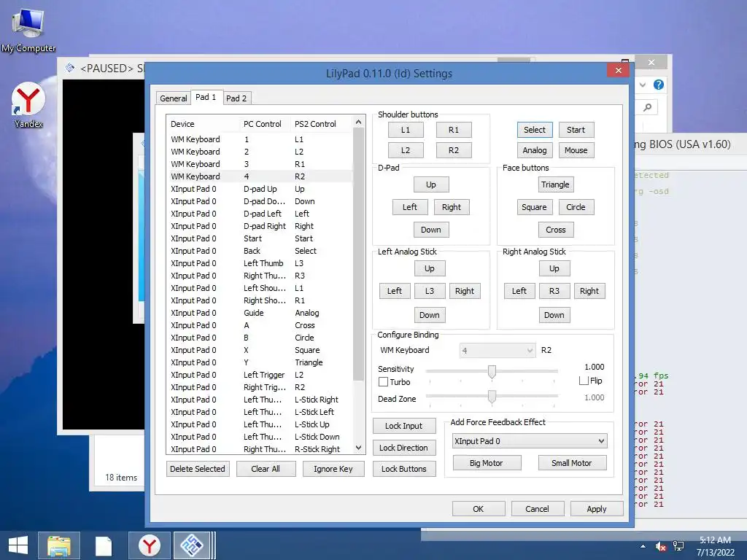
Task: Click D-Pad Up button
Action: coord(430,184)
